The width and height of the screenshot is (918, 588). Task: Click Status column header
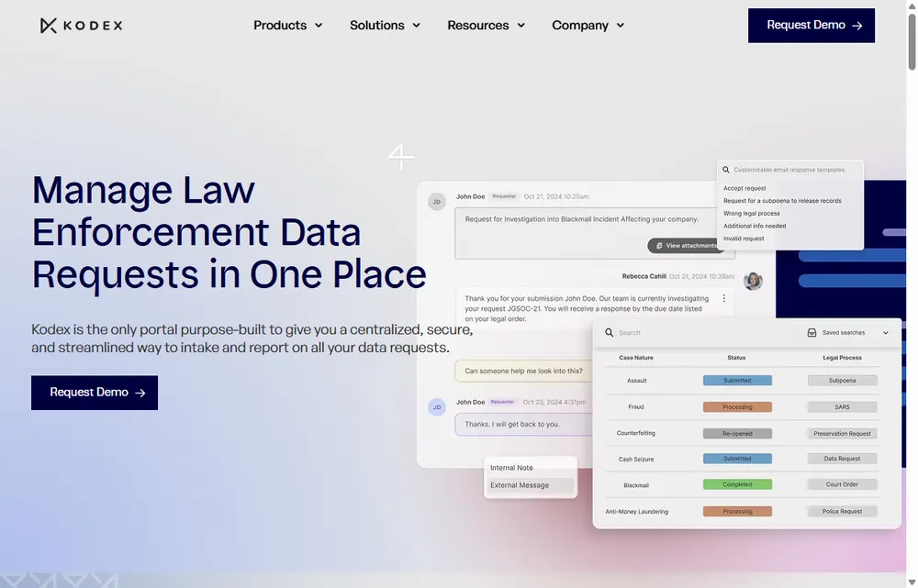click(x=736, y=358)
